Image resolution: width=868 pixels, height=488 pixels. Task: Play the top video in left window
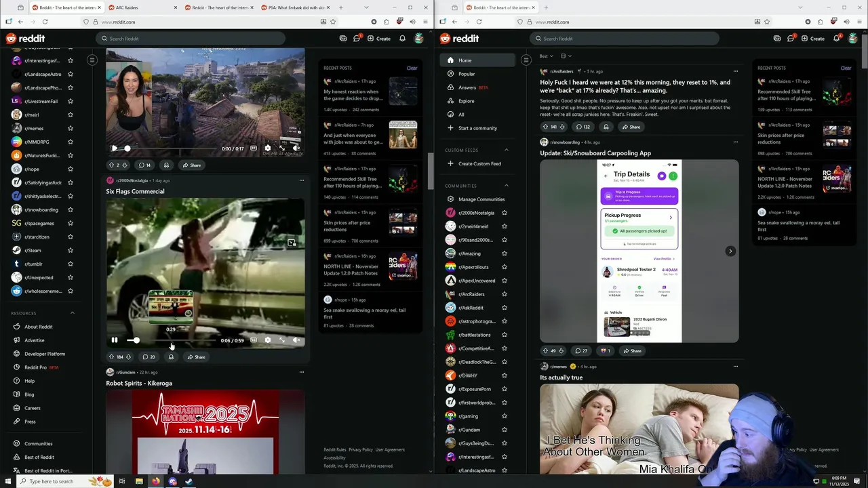coord(115,148)
